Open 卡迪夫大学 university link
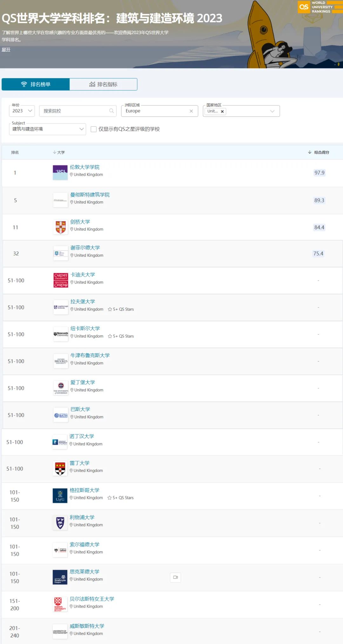 pos(83,275)
